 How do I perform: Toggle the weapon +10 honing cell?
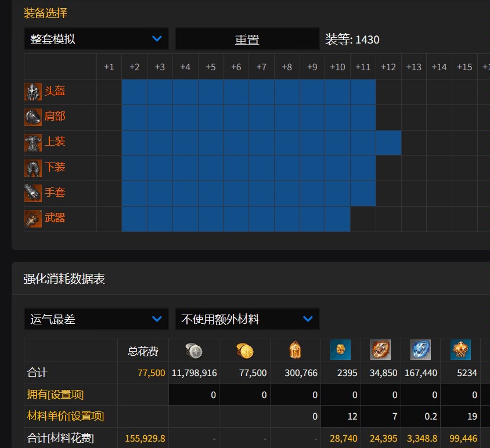click(337, 219)
